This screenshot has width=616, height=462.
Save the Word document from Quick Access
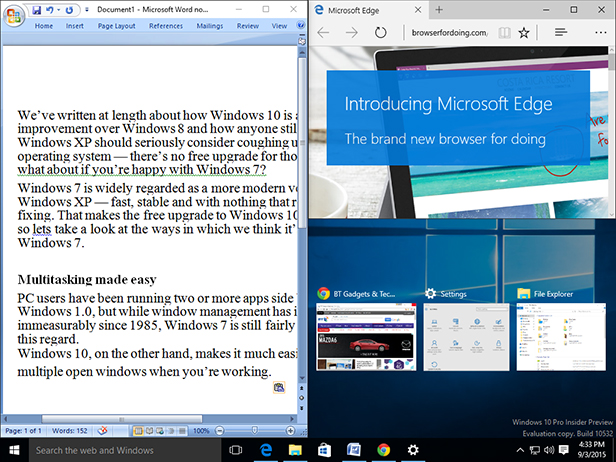click(37, 10)
